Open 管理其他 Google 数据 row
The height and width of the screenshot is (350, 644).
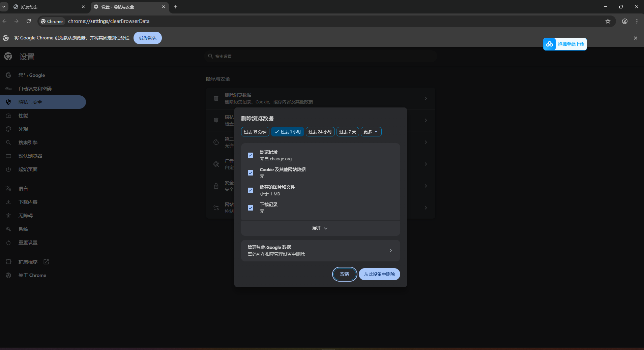tap(320, 251)
